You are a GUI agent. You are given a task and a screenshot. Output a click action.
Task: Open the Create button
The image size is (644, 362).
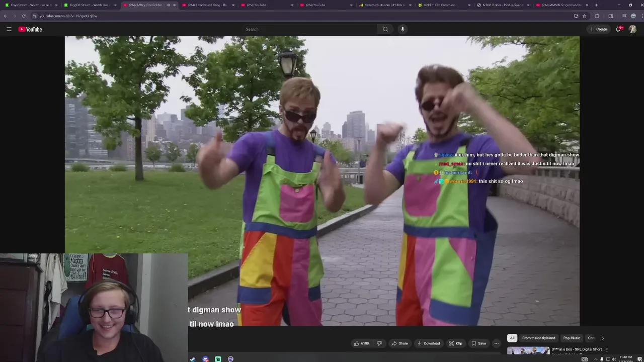pyautogui.click(x=598, y=29)
